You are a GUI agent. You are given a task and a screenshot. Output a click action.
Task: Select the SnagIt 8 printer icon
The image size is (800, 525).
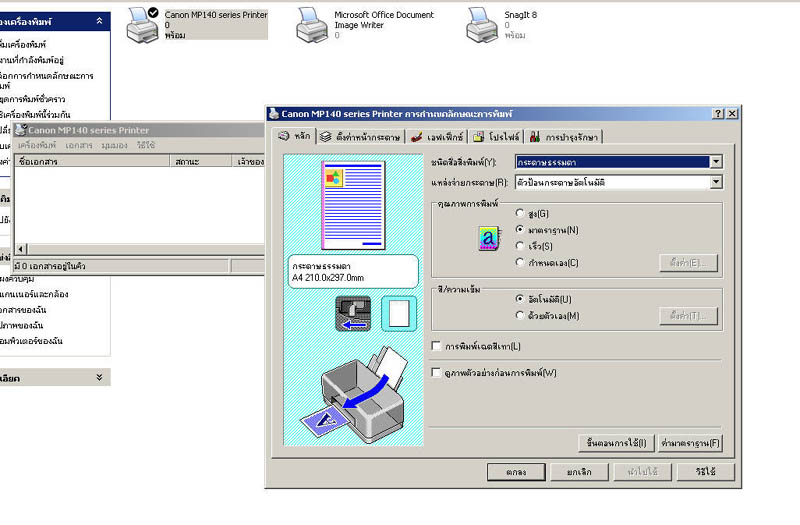481,26
